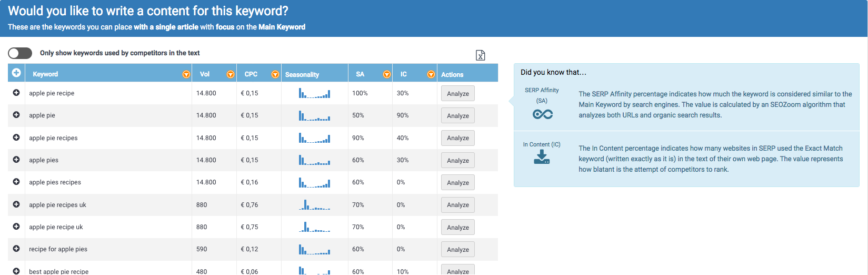Analyze the 'apple pies recipes' keyword
The height and width of the screenshot is (275, 868).
click(458, 183)
